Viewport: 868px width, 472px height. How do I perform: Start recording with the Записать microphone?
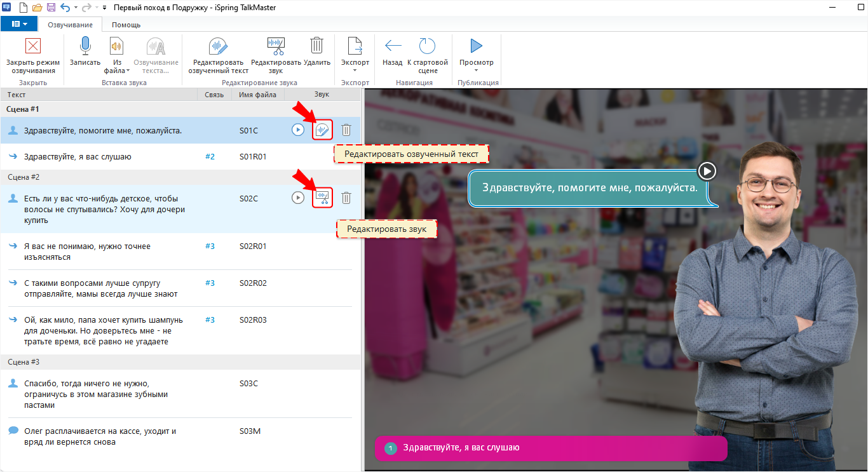tap(85, 52)
